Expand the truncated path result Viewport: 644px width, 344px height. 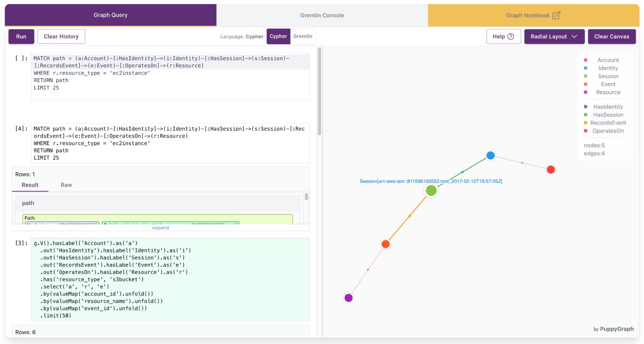[160, 228]
